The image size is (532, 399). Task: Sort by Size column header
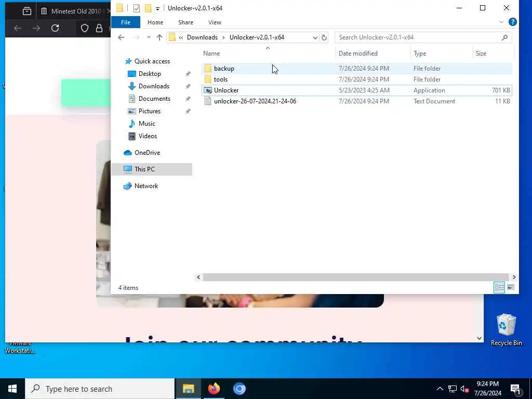(481, 54)
